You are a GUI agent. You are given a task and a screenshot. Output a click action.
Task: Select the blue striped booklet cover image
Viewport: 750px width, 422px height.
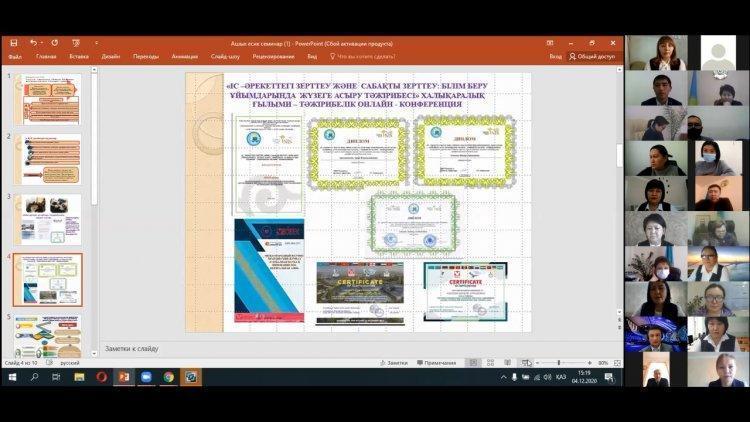(x=269, y=271)
